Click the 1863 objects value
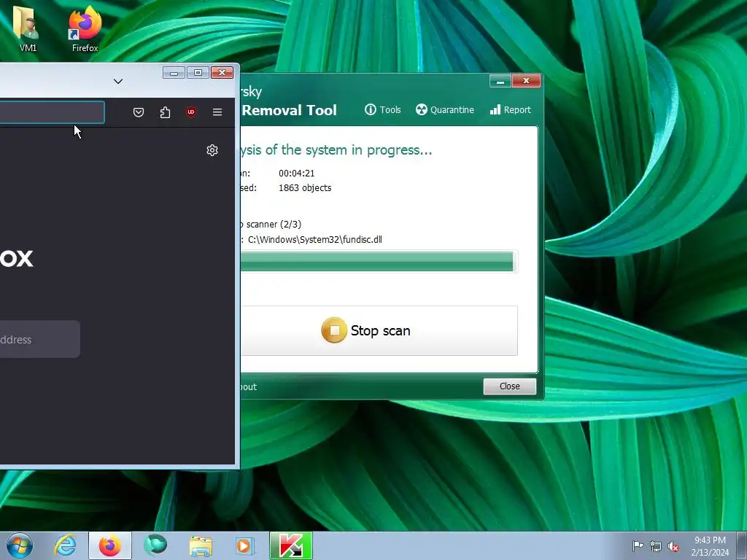Image resolution: width=747 pixels, height=560 pixels. tap(305, 188)
